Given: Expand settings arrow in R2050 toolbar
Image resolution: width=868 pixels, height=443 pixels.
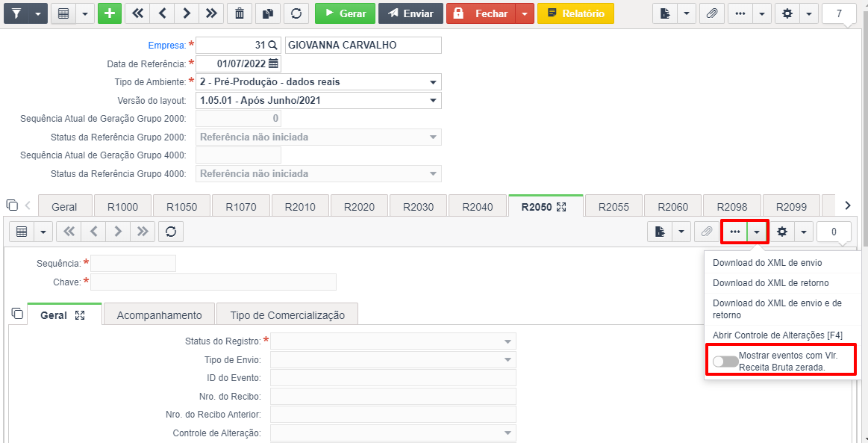Looking at the screenshot, I should click(804, 232).
